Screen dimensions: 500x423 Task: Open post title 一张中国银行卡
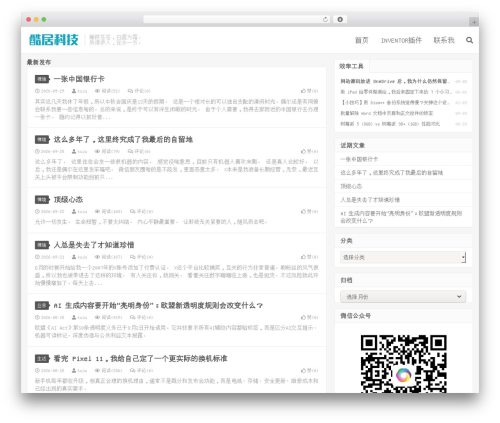[79, 79]
